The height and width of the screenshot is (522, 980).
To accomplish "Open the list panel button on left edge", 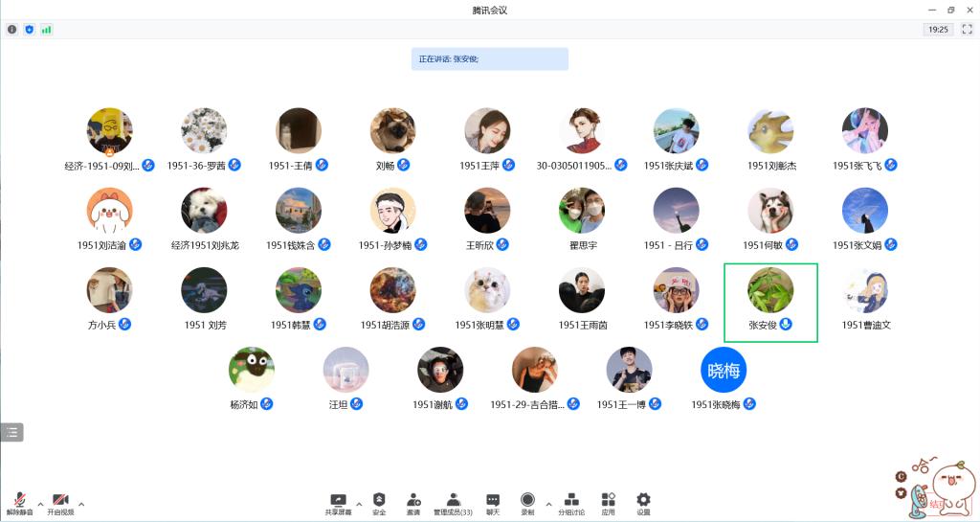I will pyautogui.click(x=11, y=432).
